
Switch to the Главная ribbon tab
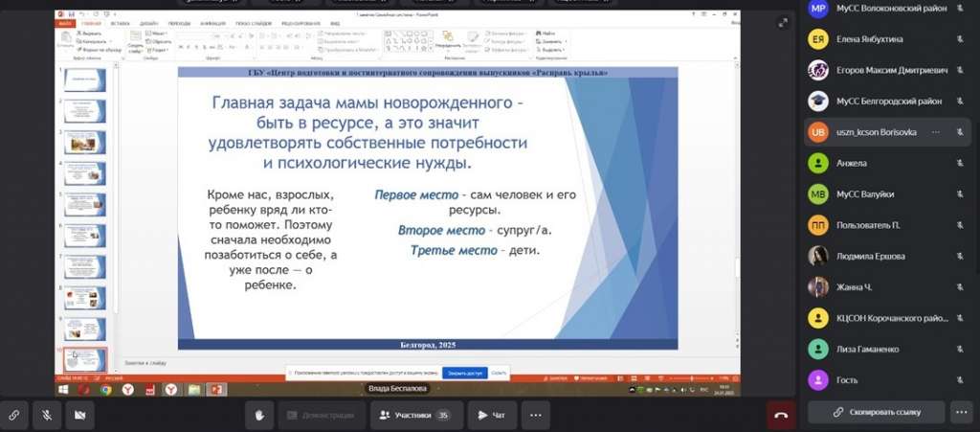(91, 23)
